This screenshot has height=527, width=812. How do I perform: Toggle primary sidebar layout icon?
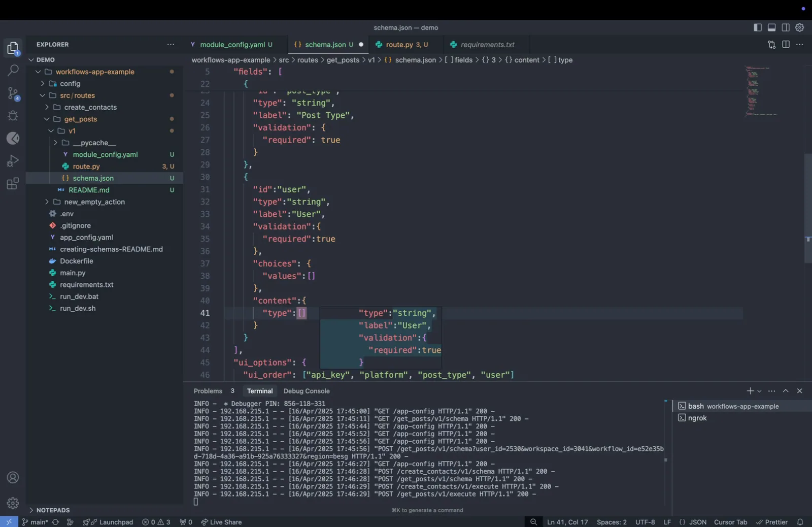[x=757, y=27]
